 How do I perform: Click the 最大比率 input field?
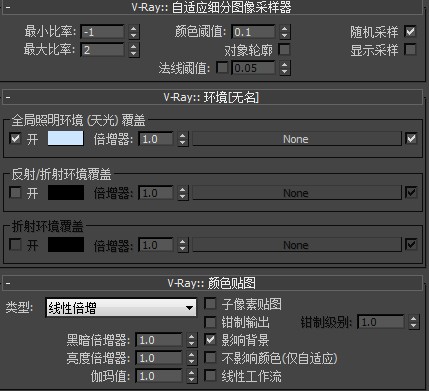[102, 50]
